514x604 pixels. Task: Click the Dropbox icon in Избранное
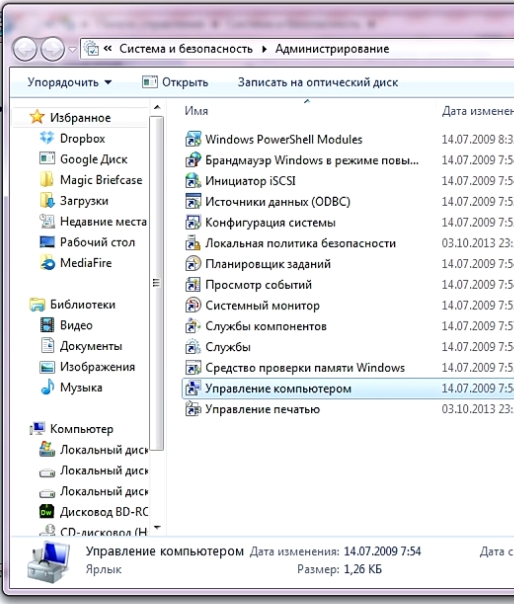point(47,138)
